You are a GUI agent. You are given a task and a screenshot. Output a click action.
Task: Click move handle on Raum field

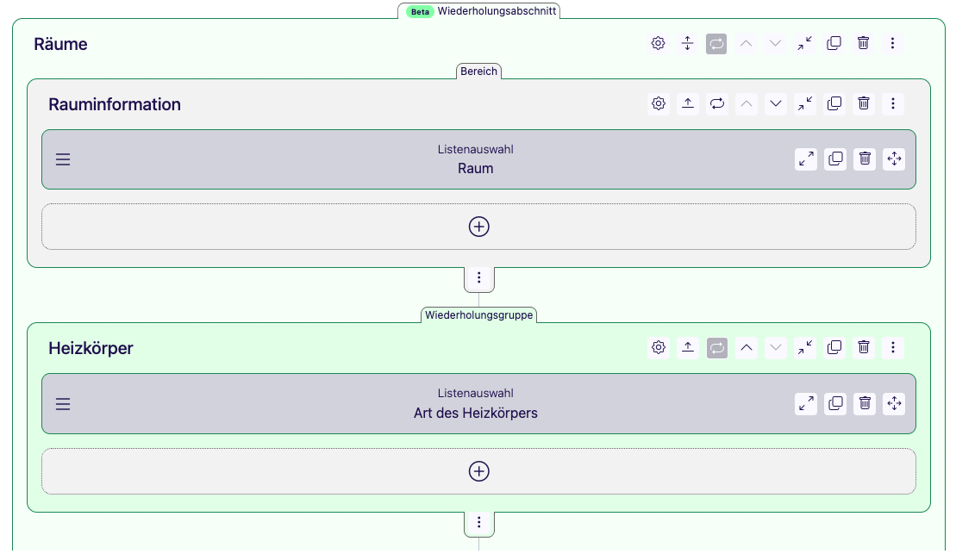(x=894, y=159)
